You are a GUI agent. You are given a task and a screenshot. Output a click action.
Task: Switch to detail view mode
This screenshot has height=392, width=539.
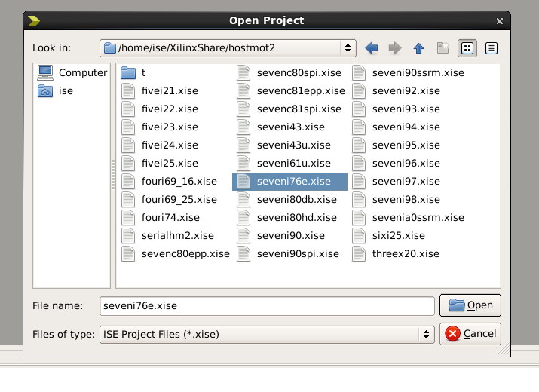(492, 48)
